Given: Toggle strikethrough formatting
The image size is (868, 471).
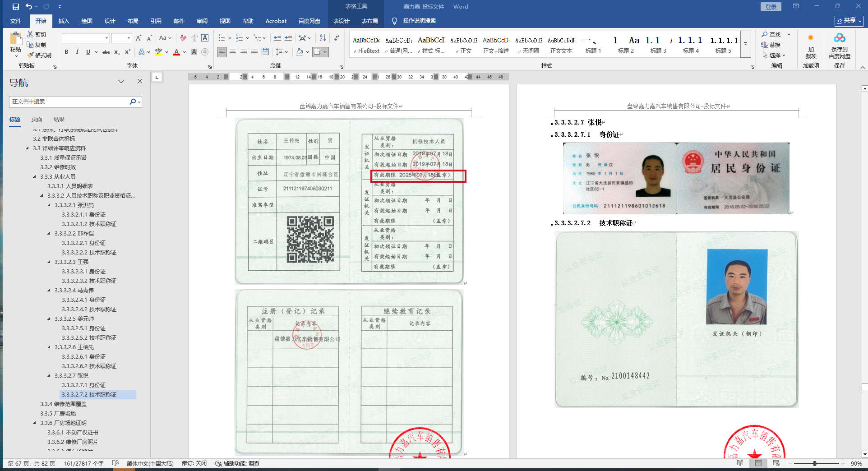Looking at the screenshot, I should point(106,52).
